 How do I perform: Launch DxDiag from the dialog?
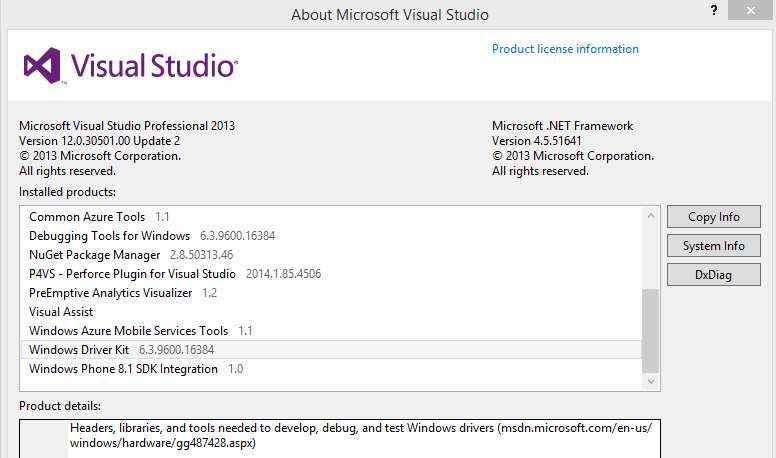pyautogui.click(x=714, y=274)
